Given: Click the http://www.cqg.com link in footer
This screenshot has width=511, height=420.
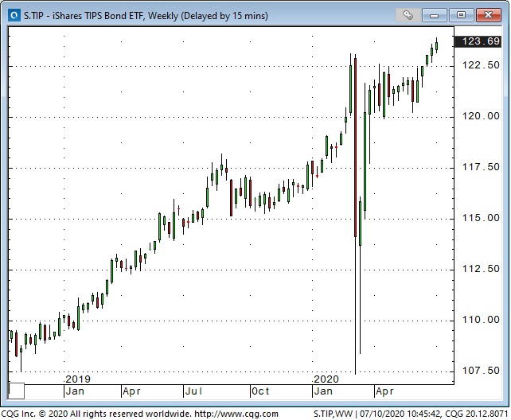Looking at the screenshot, I should (236, 414).
